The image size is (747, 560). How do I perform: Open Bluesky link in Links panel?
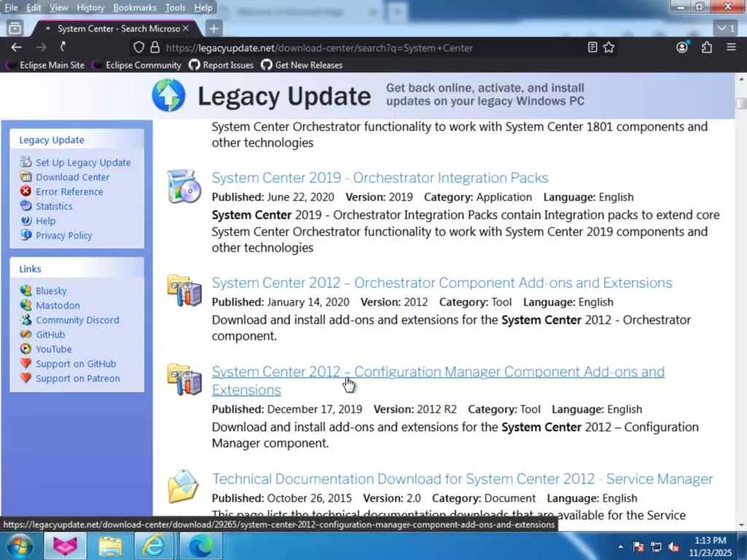(51, 291)
